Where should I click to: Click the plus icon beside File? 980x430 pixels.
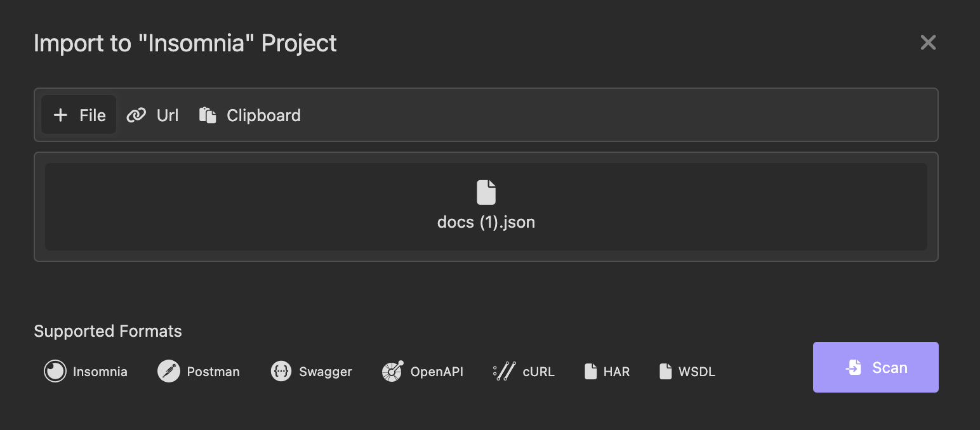click(x=60, y=115)
